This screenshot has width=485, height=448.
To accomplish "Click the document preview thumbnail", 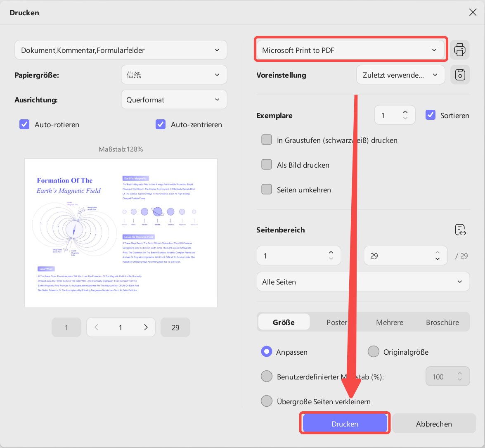I will tap(121, 232).
